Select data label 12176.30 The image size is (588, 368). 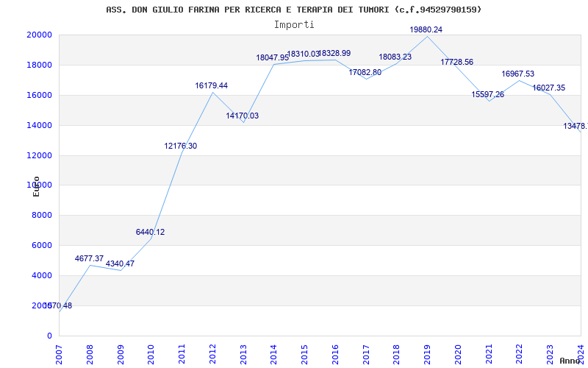point(180,146)
